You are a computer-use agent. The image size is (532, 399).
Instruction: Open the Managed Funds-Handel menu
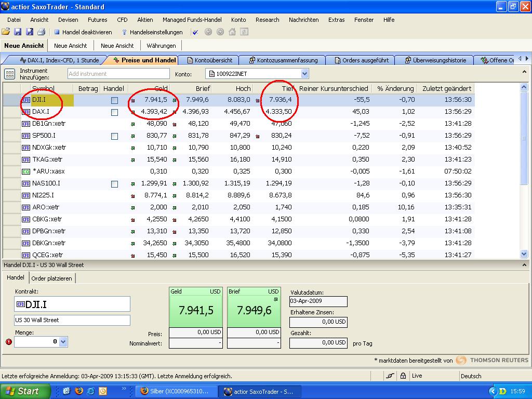coord(192,20)
